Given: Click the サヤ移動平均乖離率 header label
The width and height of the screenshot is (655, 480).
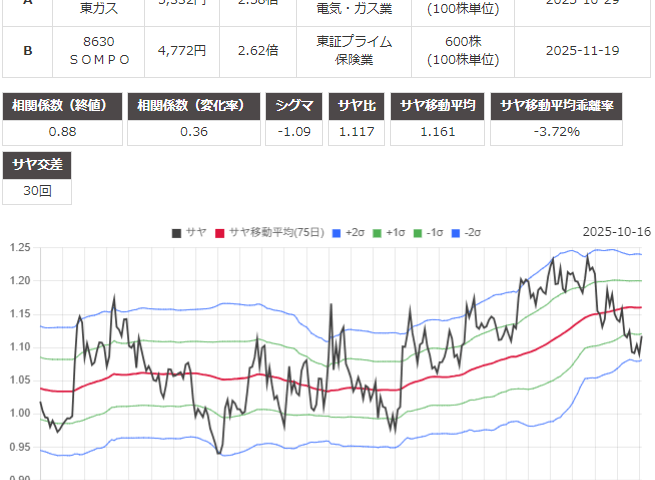Looking at the screenshot, I should (570, 106).
